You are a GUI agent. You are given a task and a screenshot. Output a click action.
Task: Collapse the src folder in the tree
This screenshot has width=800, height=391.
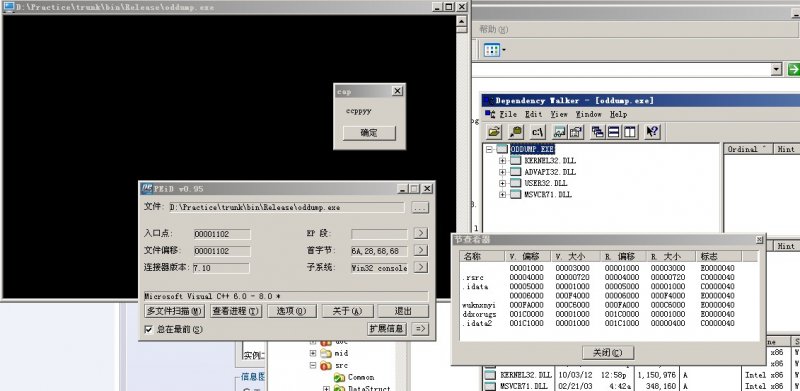tap(313, 365)
